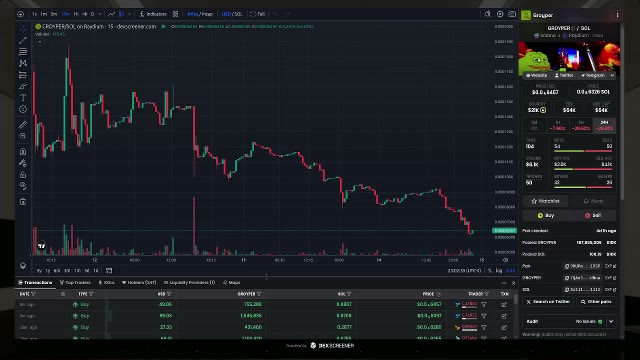Image resolution: width=640 pixels, height=360 pixels.
Task: Expand more social links chevron
Action: [x=612, y=76]
